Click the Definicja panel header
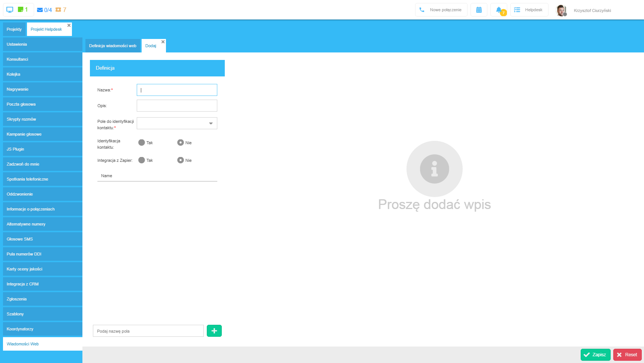 157,68
